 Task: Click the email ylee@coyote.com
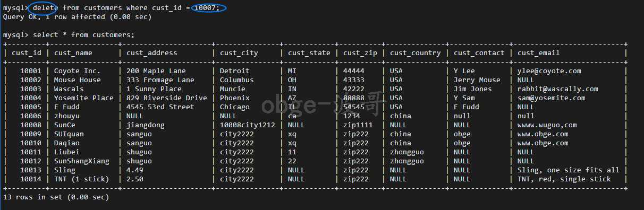click(549, 71)
